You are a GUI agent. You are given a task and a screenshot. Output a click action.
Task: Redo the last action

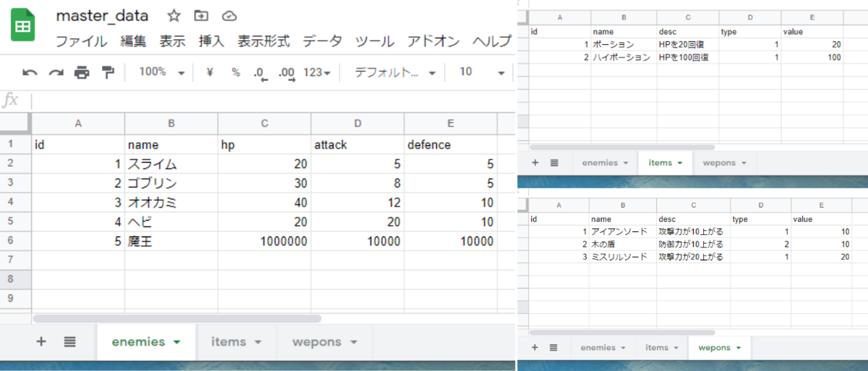point(56,72)
